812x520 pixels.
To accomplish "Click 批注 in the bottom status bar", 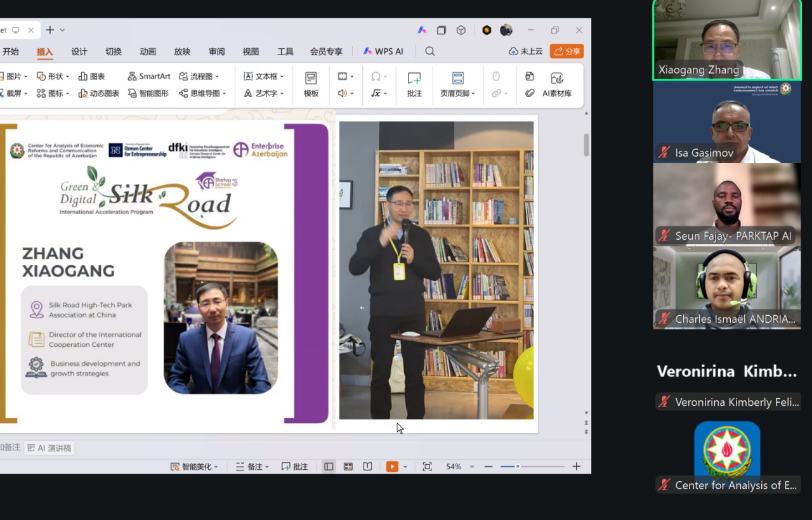I will click(x=294, y=466).
